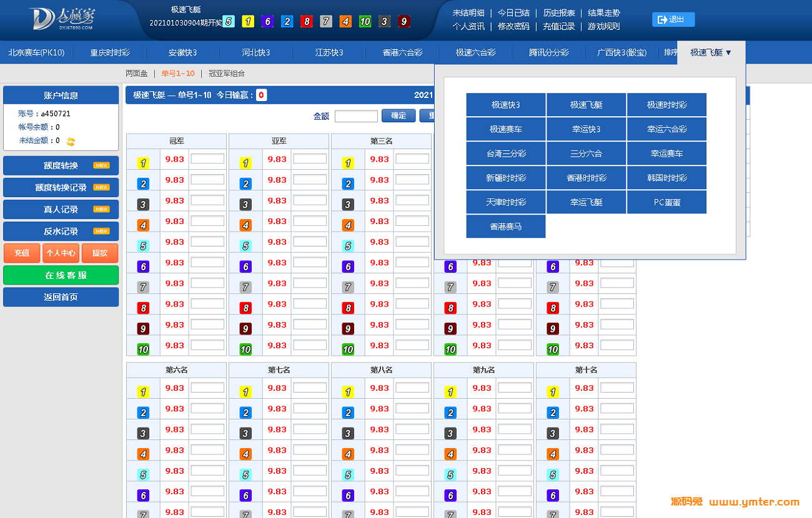Screen dimensions: 812x518
Task: Choose 极速赛车 from the dropdown panel
Action: pos(506,129)
